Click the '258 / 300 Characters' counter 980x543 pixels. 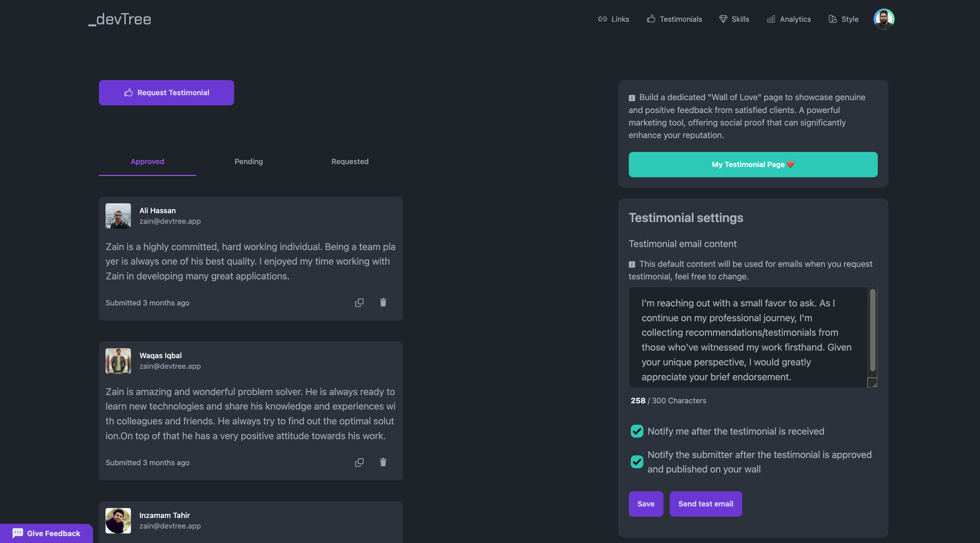(668, 400)
